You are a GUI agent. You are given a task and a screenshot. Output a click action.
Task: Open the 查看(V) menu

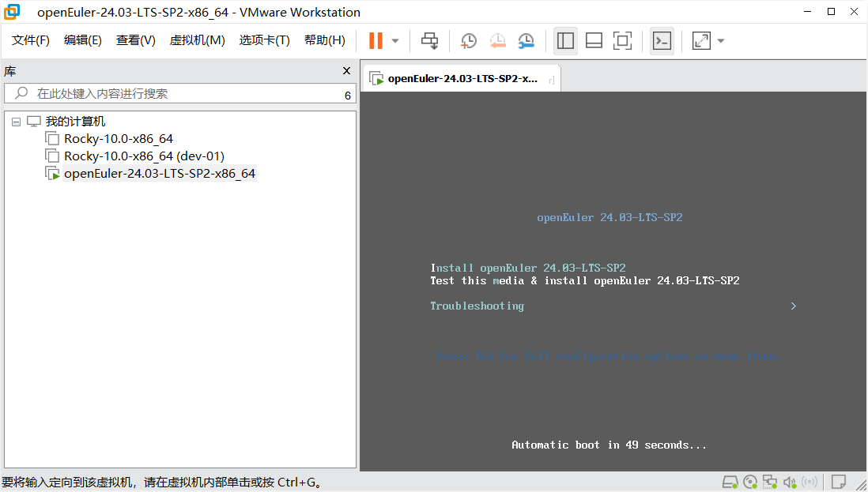[136, 40]
